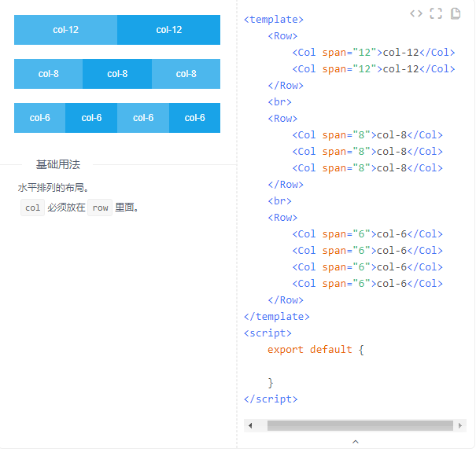Click the closing </script> code line
Screen dimensions: 476x452
271,399
